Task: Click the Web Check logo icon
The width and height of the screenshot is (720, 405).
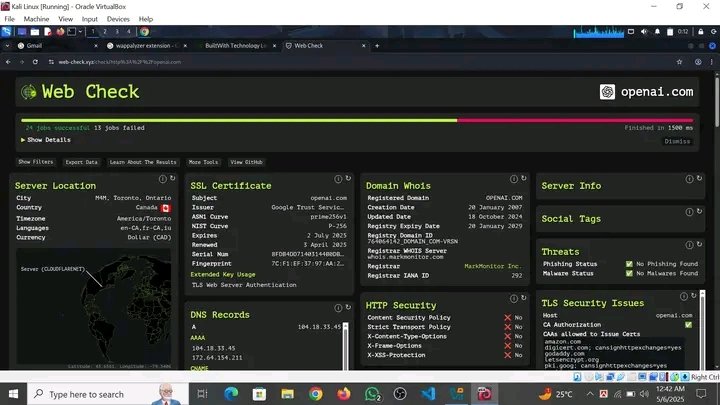Action: (28, 92)
